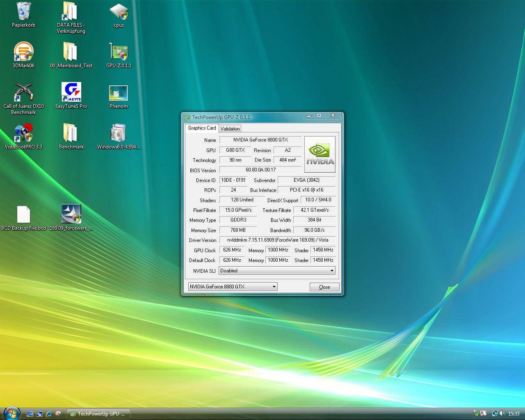This screenshot has height=420, width=525.
Task: Click the Subvendor value EVGA (3842)
Action: point(306,180)
